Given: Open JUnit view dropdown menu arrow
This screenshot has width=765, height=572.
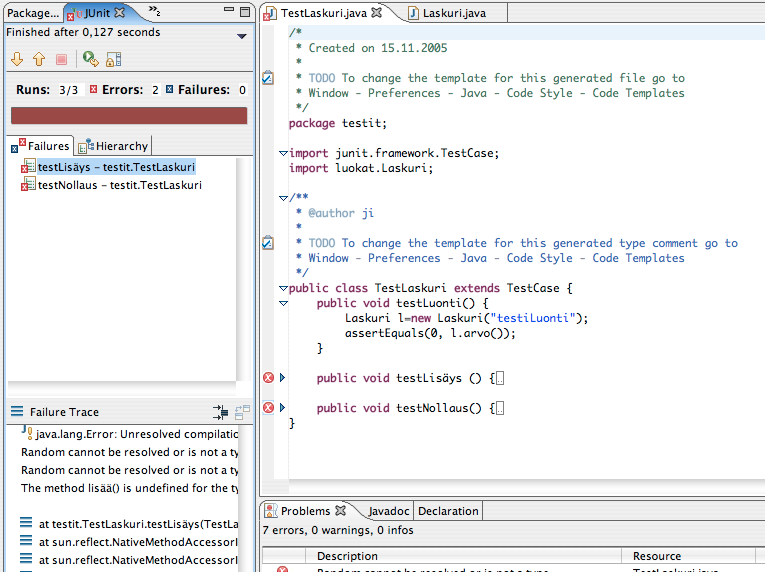Looking at the screenshot, I should tap(242, 36).
